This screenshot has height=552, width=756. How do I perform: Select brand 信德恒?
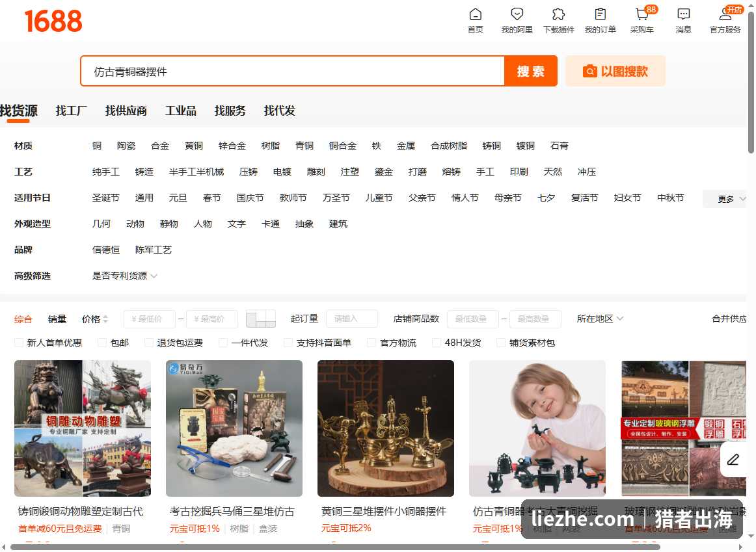point(105,250)
